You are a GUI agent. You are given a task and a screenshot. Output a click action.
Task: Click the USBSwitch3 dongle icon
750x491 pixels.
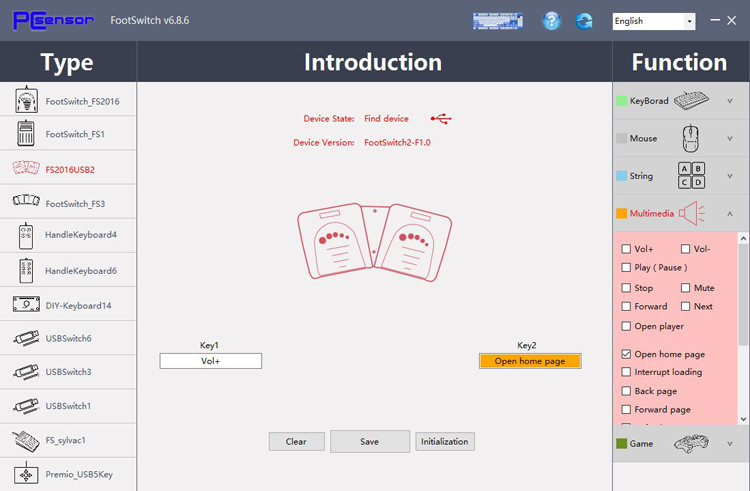pos(26,372)
